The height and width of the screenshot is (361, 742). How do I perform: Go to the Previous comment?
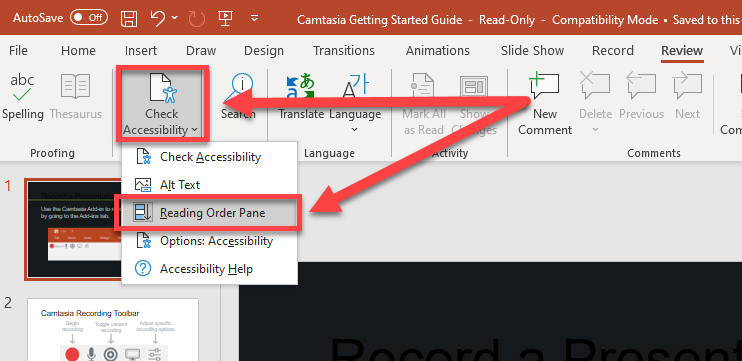(x=641, y=97)
